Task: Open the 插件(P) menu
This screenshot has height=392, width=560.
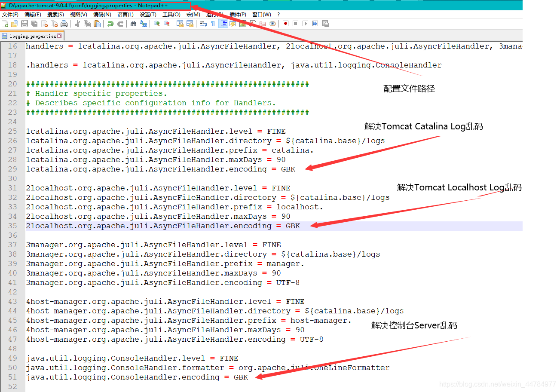Action: (x=238, y=15)
